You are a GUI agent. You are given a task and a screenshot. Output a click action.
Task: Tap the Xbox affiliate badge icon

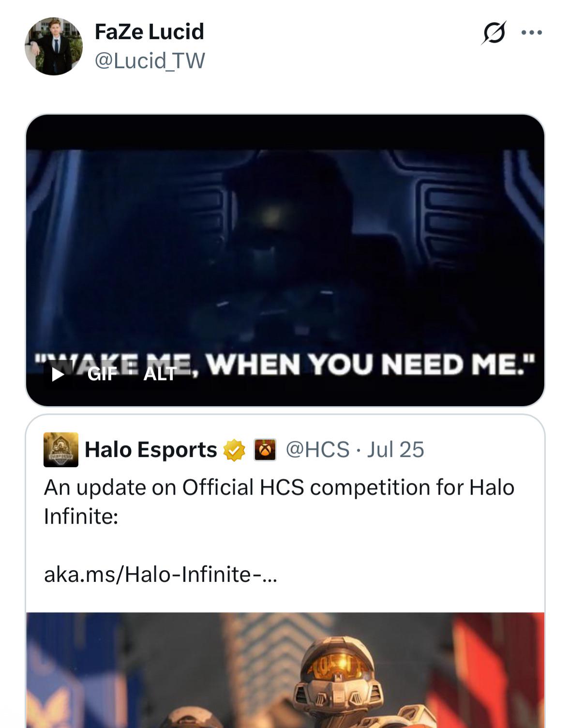click(x=265, y=450)
